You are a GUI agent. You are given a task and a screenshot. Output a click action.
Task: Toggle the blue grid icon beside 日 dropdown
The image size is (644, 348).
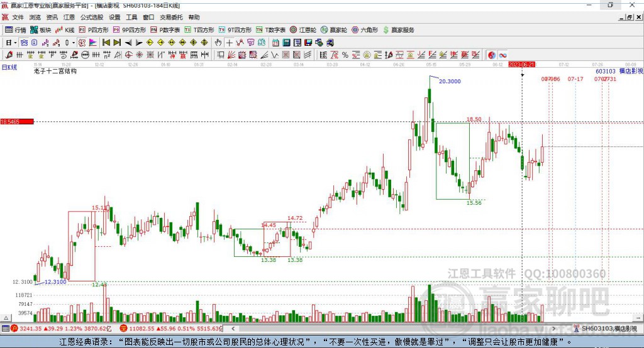24,43
